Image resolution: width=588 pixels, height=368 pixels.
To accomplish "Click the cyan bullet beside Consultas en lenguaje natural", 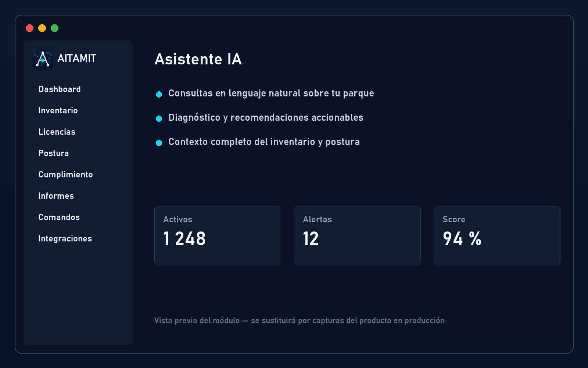I will pyautogui.click(x=159, y=95).
